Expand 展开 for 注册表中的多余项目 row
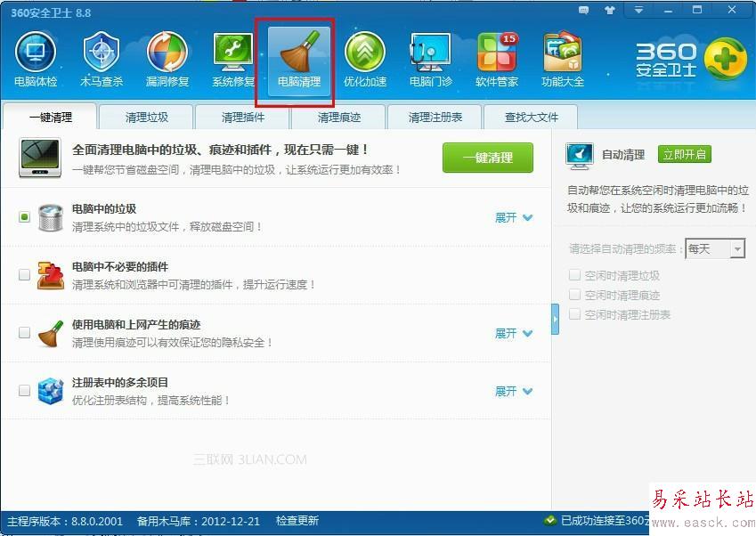This screenshot has width=756, height=536. [x=514, y=391]
